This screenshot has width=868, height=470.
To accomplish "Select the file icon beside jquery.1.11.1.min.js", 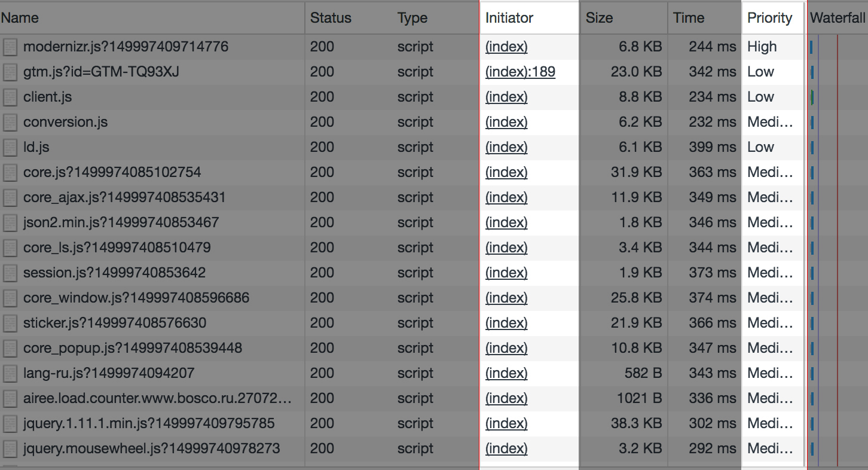I will (10, 423).
